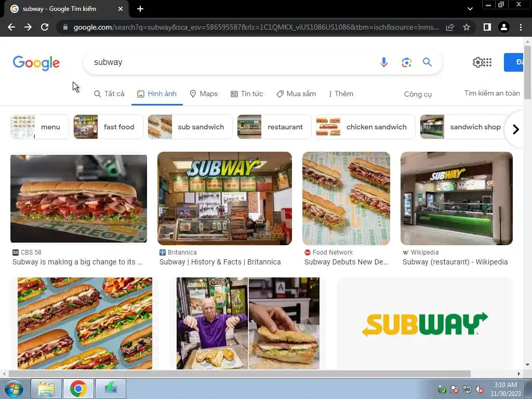Open "Subway is making a big change" link
532x399 pixels.
point(77,262)
